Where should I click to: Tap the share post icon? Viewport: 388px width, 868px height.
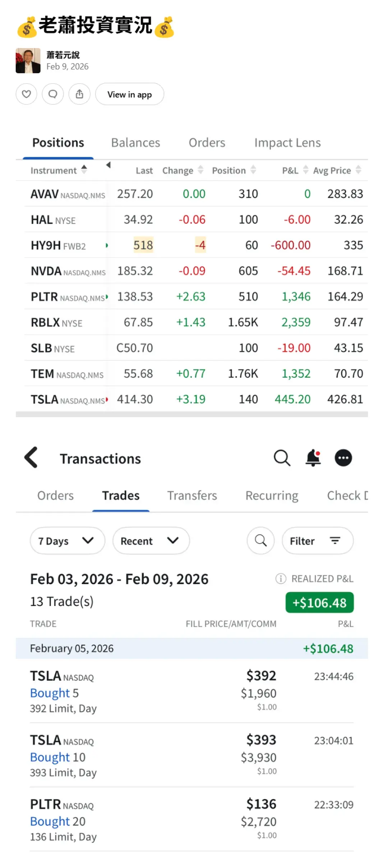click(79, 94)
